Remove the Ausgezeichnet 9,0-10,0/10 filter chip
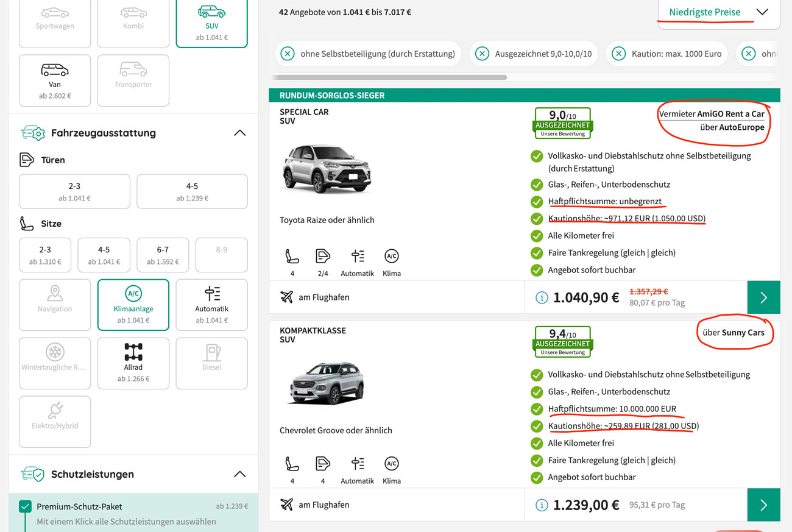792x532 pixels. click(482, 54)
